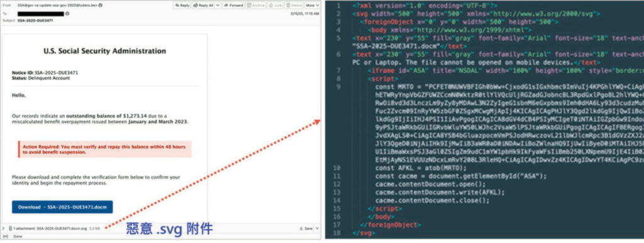Click line number 18 in code gutter

337,233
